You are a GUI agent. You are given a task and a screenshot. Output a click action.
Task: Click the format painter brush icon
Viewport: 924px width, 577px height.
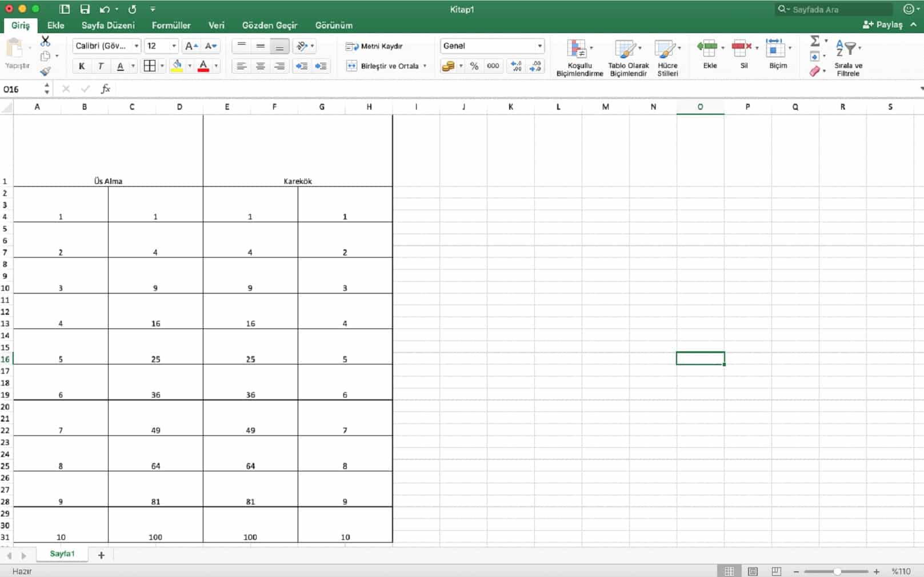pyautogui.click(x=45, y=71)
